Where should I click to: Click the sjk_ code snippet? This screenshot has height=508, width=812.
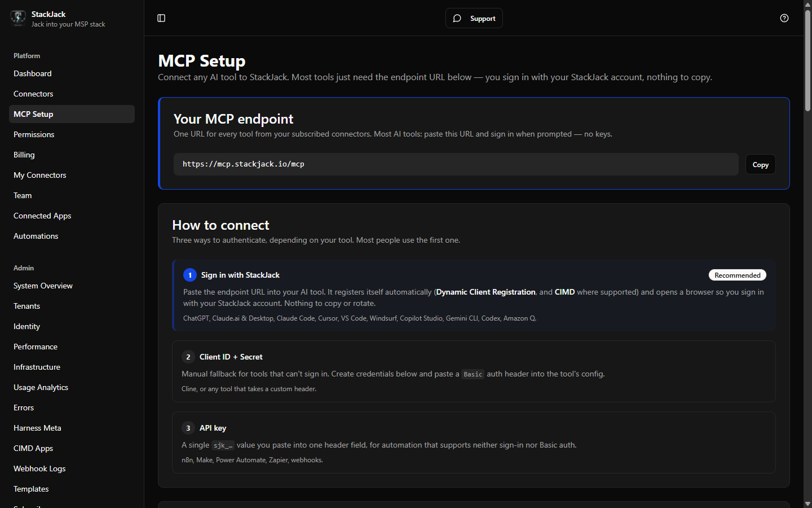coord(223,445)
